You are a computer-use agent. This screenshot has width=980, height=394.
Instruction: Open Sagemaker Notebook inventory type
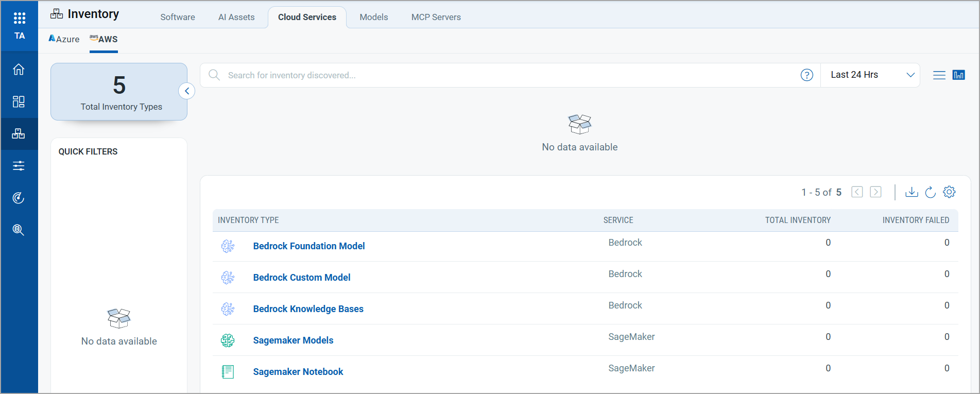298,372
